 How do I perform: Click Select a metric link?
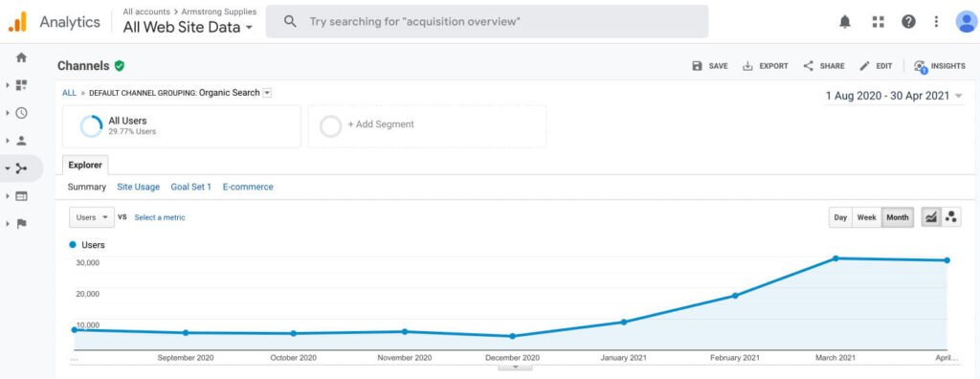(x=160, y=217)
